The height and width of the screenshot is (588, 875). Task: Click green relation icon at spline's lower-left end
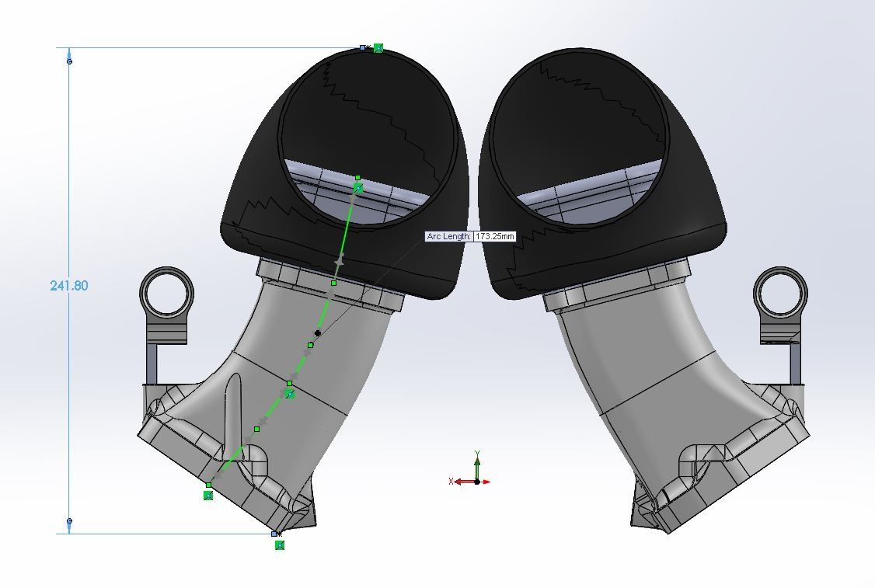[x=208, y=496]
